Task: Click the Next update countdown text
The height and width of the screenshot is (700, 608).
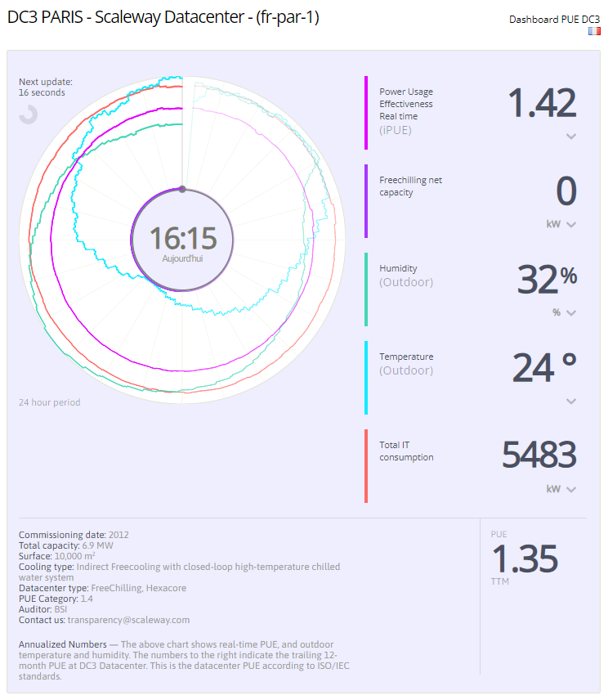Action: click(x=46, y=87)
